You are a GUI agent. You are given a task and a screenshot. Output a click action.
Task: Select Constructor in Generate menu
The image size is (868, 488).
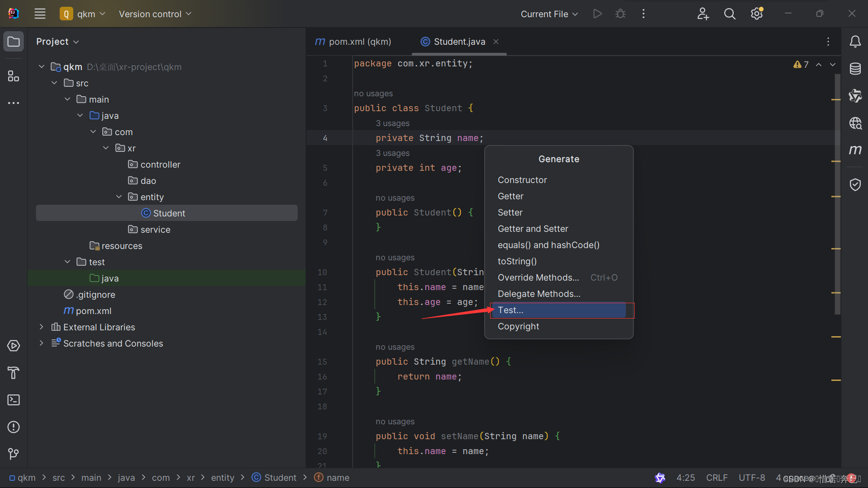559,180
